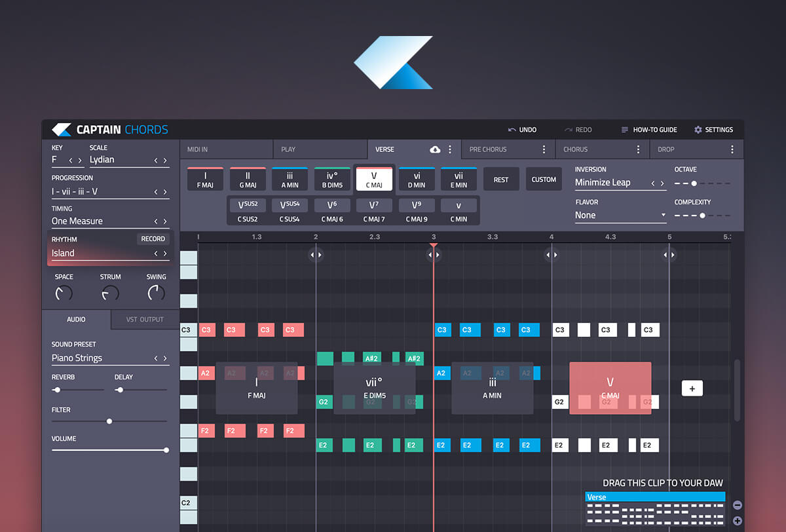Adjust the Strum knob
This screenshot has height=532, width=786.
(x=110, y=293)
